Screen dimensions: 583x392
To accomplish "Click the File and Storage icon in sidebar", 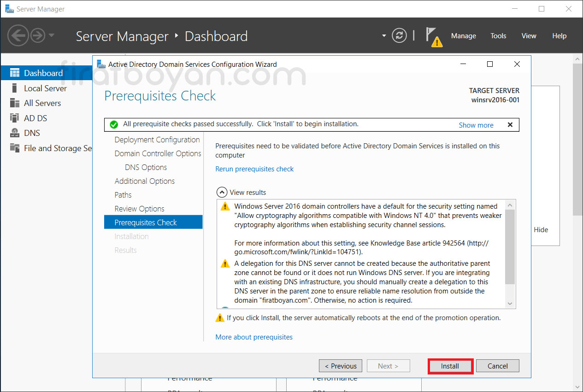I will [15, 148].
